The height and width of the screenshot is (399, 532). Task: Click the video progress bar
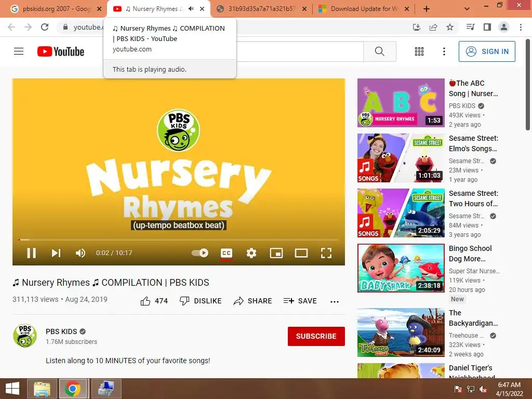tap(179, 240)
